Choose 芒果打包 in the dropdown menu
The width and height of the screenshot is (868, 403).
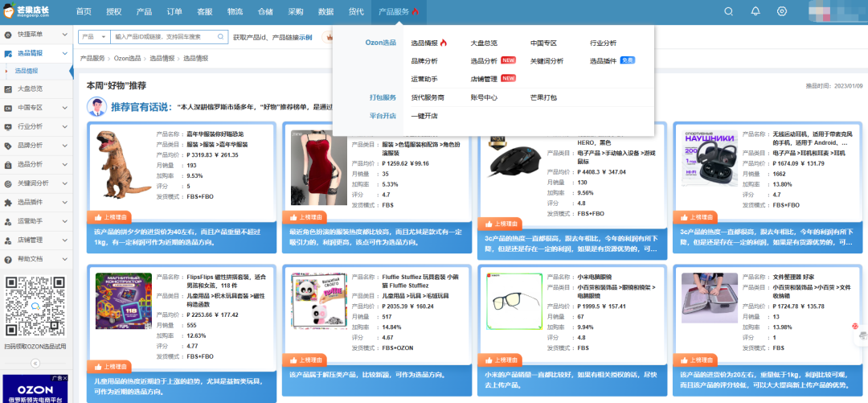pyautogui.click(x=543, y=97)
